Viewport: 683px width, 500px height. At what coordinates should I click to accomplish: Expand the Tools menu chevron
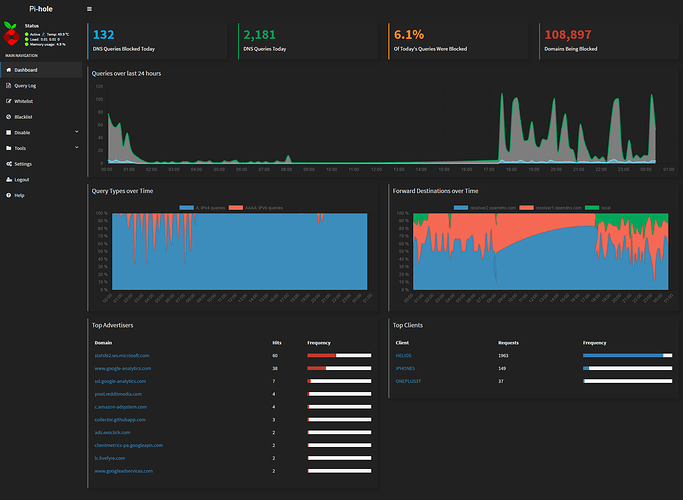[77, 148]
